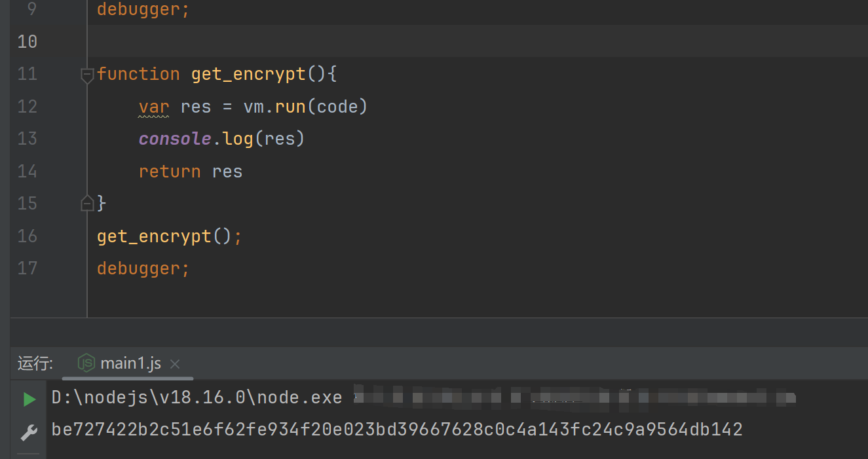
Task: Open the wrench settings icon in Run panel
Action: 29,432
